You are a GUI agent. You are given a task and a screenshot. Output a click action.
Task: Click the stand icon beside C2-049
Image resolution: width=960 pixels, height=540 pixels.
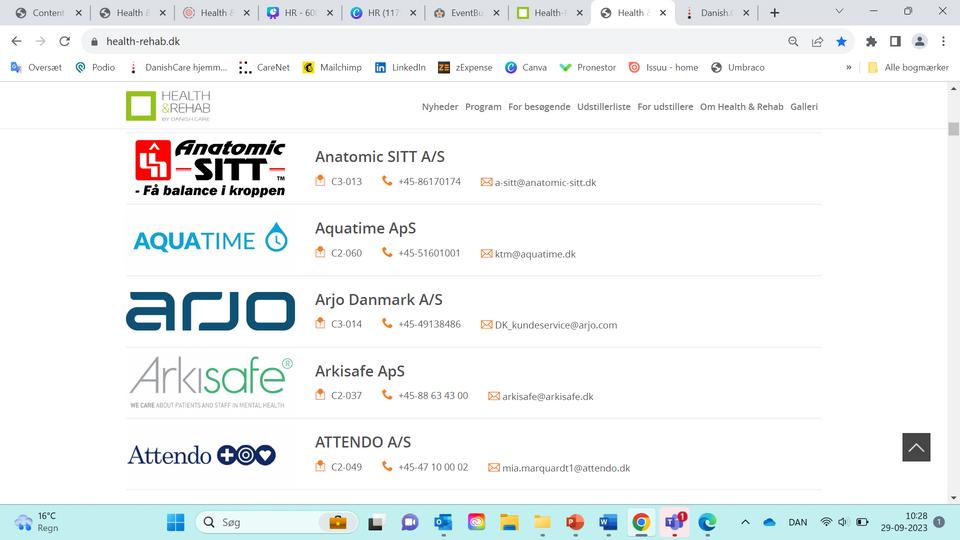click(320, 467)
